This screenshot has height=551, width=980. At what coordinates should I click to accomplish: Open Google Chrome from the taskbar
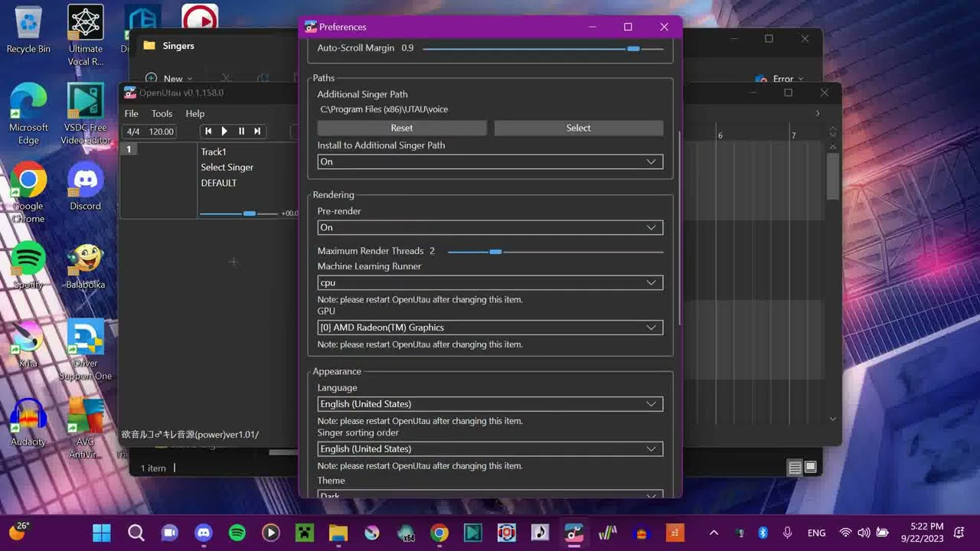[x=439, y=532]
